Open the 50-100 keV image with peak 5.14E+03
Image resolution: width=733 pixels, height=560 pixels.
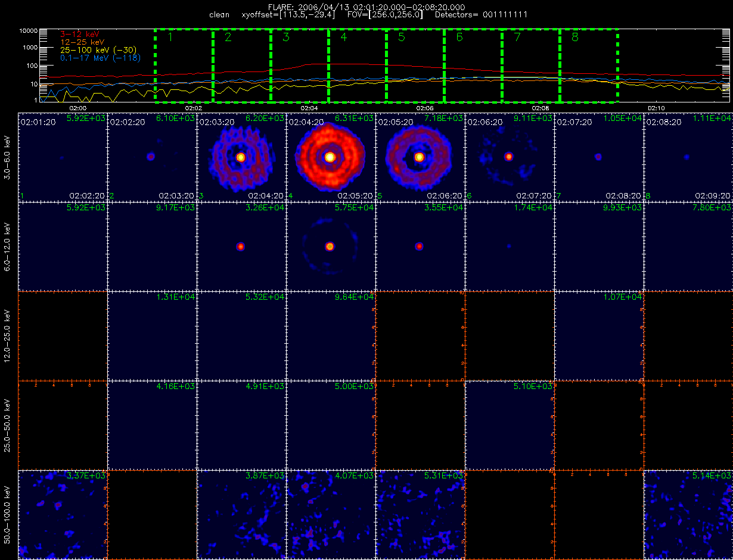[688, 514]
